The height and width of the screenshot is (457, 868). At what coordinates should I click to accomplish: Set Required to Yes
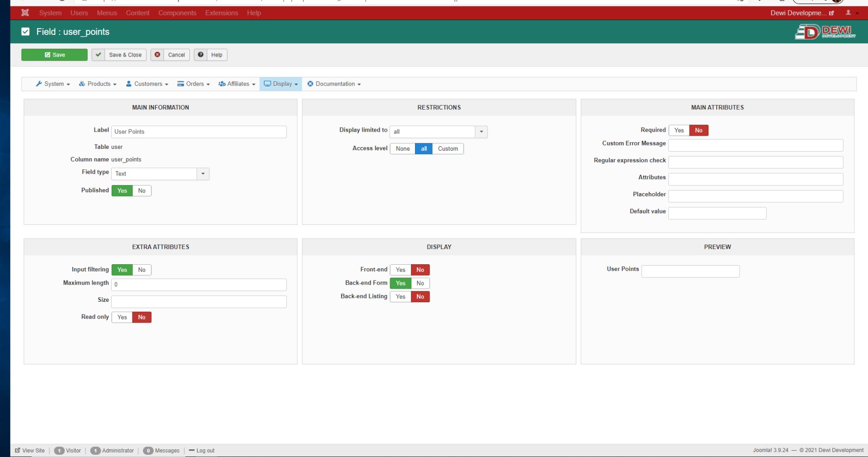coord(679,130)
